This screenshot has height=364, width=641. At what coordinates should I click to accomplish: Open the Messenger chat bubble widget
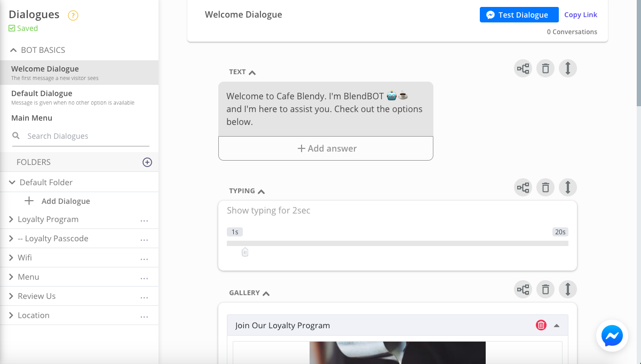612,336
